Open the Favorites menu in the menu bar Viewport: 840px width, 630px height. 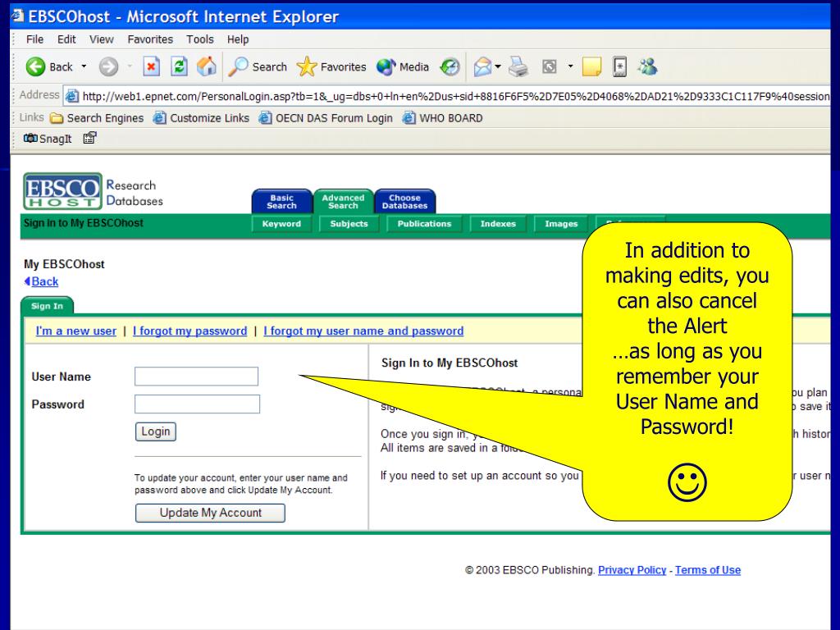tap(150, 39)
